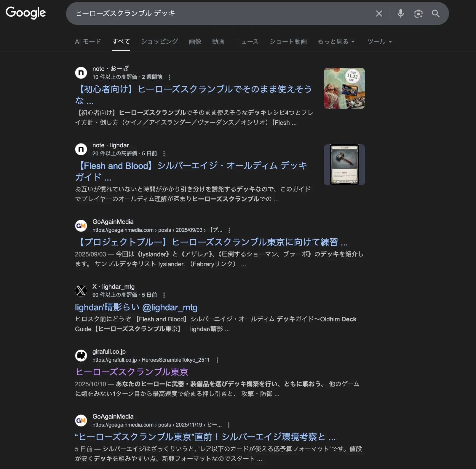This screenshot has width=476, height=469.
Task: Open Google Lens image search icon
Action: 418,13
